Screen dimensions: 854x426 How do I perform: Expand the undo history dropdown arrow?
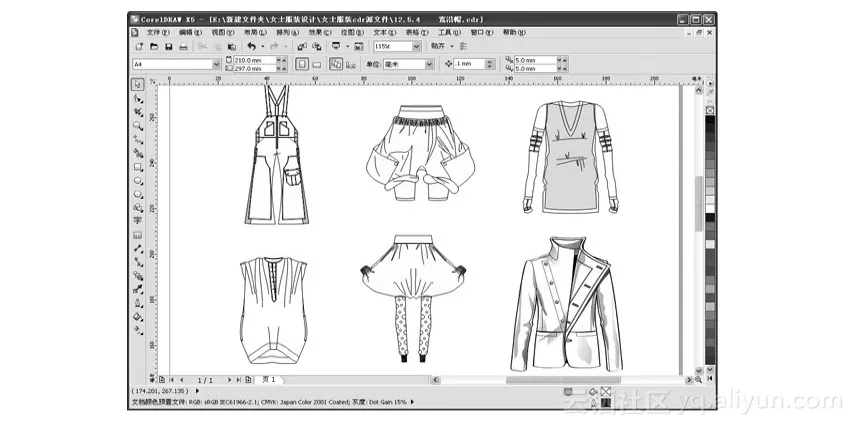[263, 47]
